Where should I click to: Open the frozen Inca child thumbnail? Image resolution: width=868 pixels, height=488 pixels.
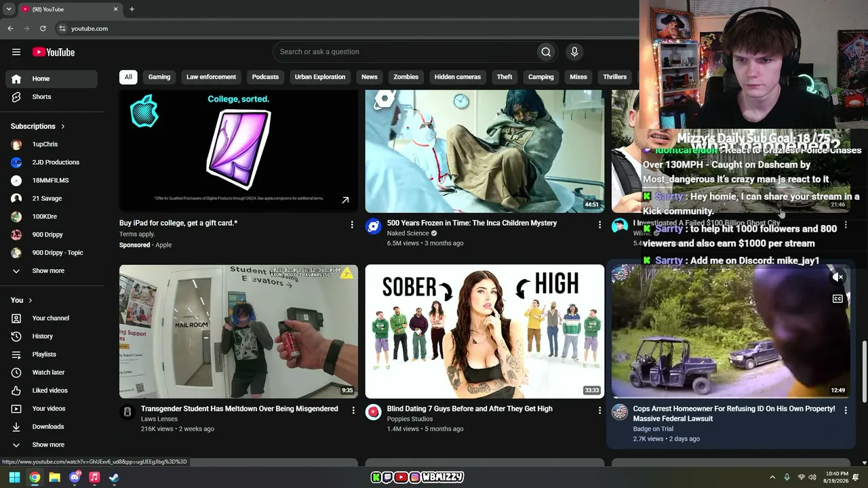point(485,151)
